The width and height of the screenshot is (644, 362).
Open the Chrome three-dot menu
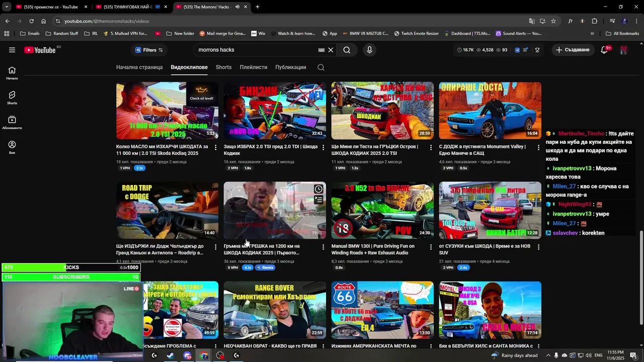point(636,21)
